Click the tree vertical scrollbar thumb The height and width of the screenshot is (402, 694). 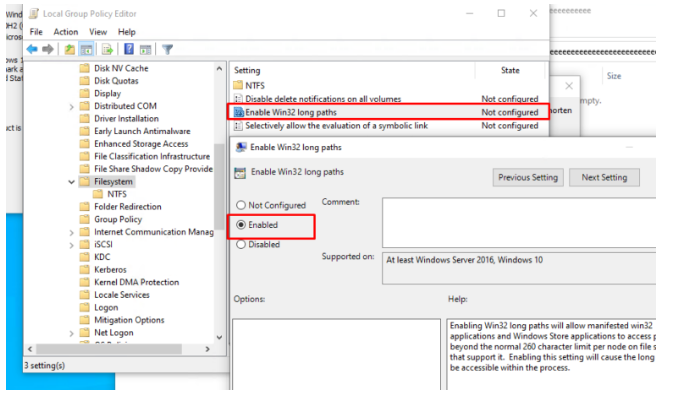219,186
